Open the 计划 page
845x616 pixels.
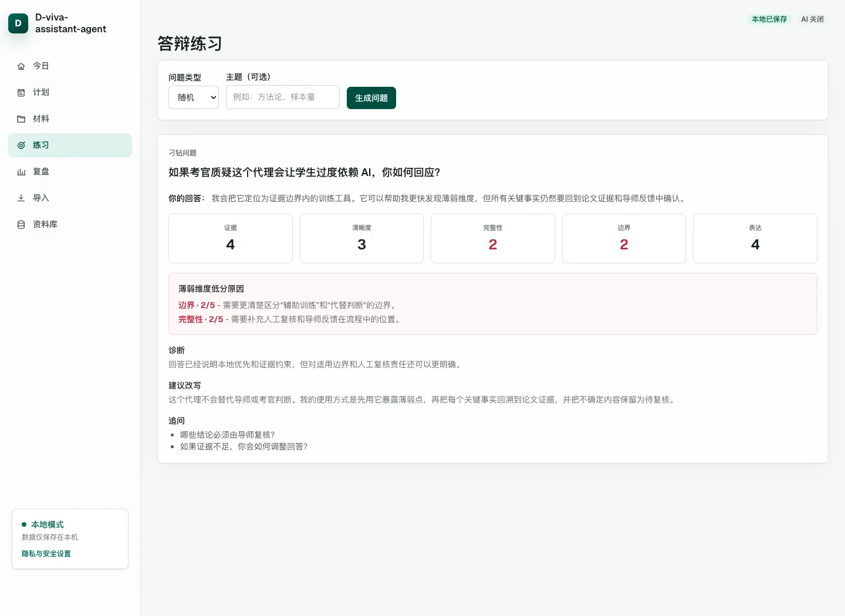[70, 93]
